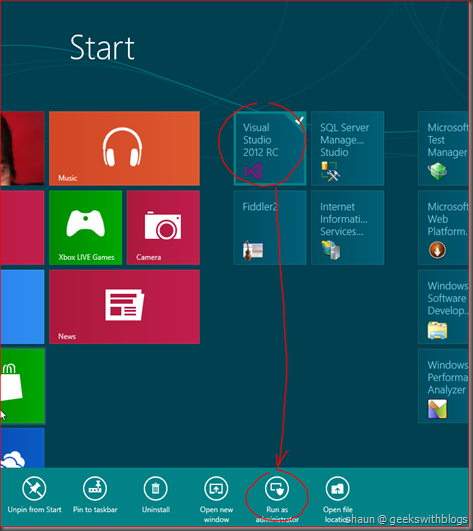This screenshot has width=473, height=531.
Task: Click the Uninstall trash icon
Action: 155,488
